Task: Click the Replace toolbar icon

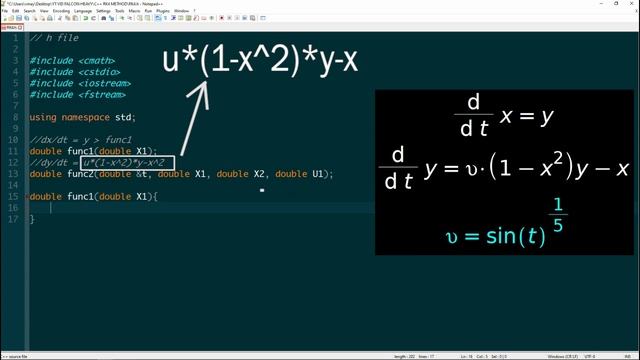Action: (111, 18)
